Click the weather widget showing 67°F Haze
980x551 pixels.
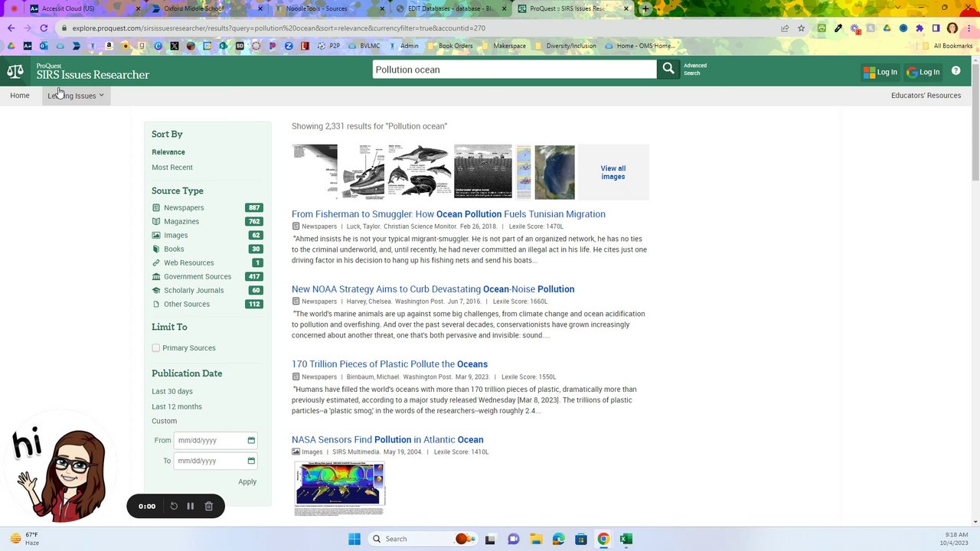point(24,539)
